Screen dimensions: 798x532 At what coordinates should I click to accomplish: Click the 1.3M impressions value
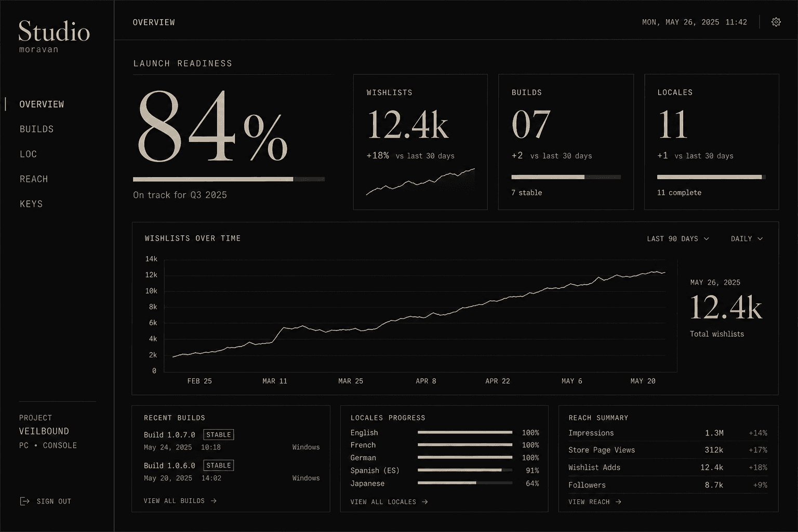[x=714, y=433]
